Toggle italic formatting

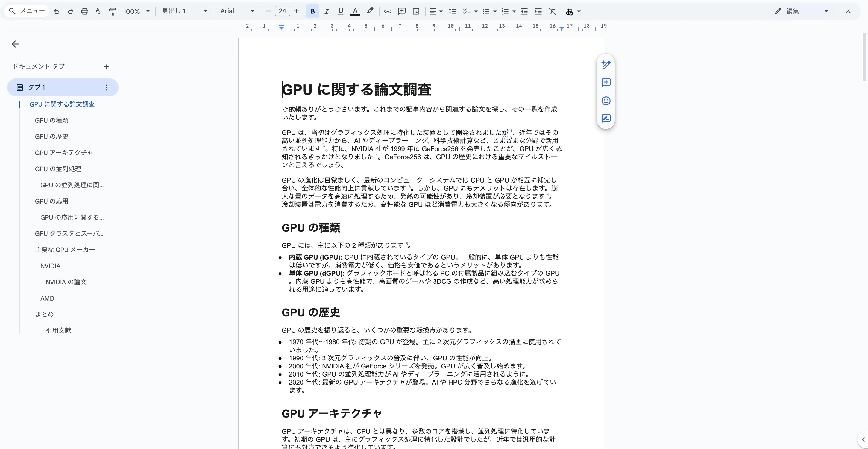pos(327,11)
